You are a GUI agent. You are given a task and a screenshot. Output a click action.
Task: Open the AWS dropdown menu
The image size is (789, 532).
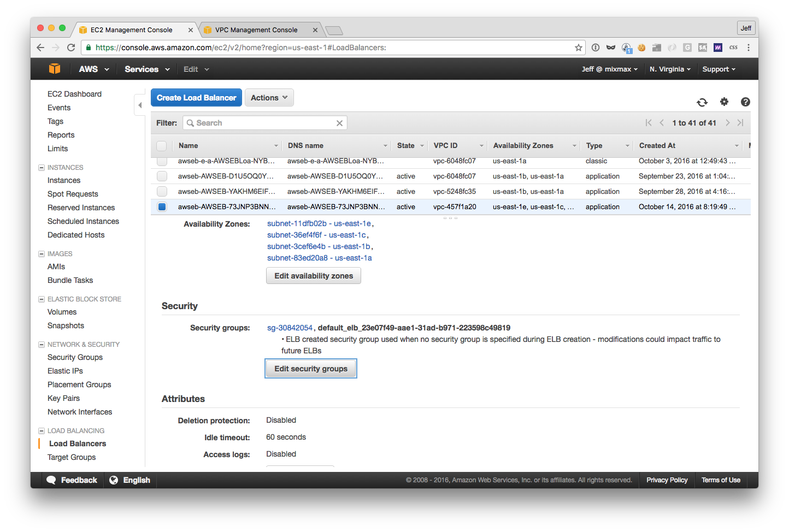pyautogui.click(x=94, y=69)
